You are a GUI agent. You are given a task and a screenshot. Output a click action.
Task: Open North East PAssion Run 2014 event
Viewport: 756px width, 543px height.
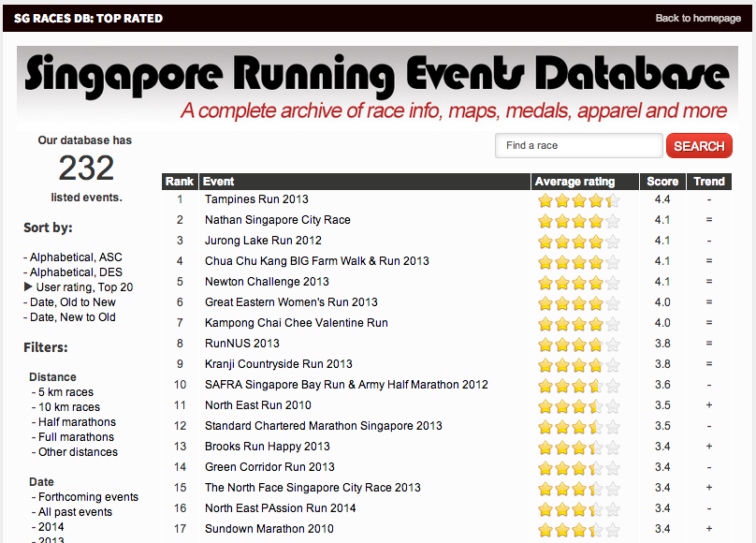[281, 508]
